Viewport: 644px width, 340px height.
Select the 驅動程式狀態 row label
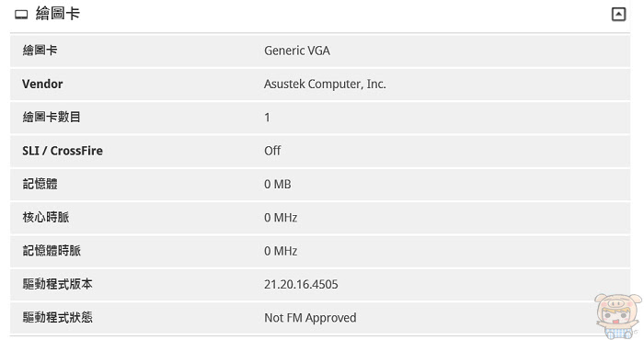click(57, 317)
